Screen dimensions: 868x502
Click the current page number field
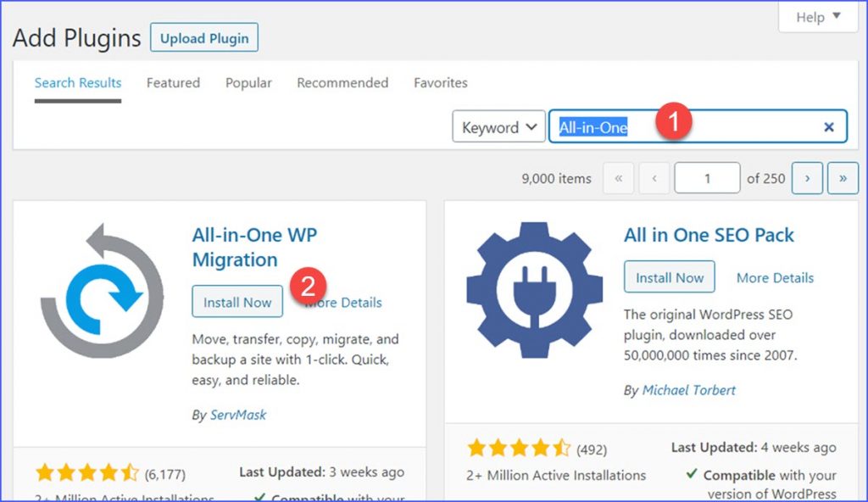click(x=707, y=178)
